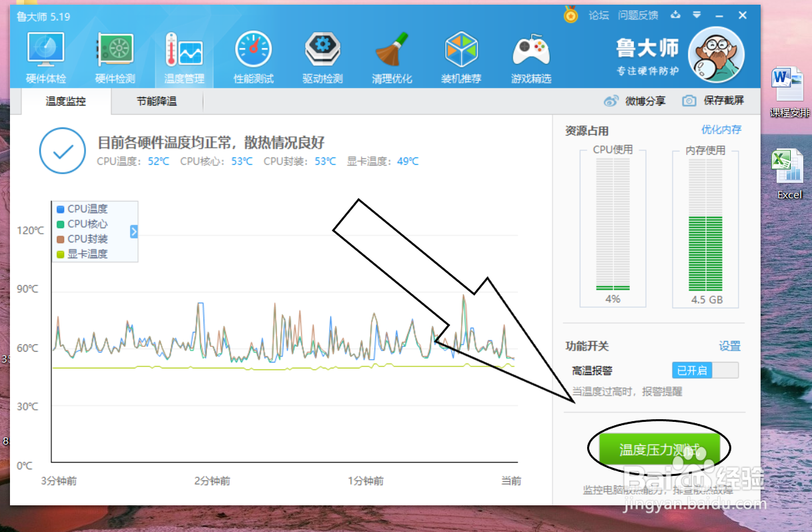812x532 pixels.
Task: Open Excel file on desktop
Action: tap(789, 175)
